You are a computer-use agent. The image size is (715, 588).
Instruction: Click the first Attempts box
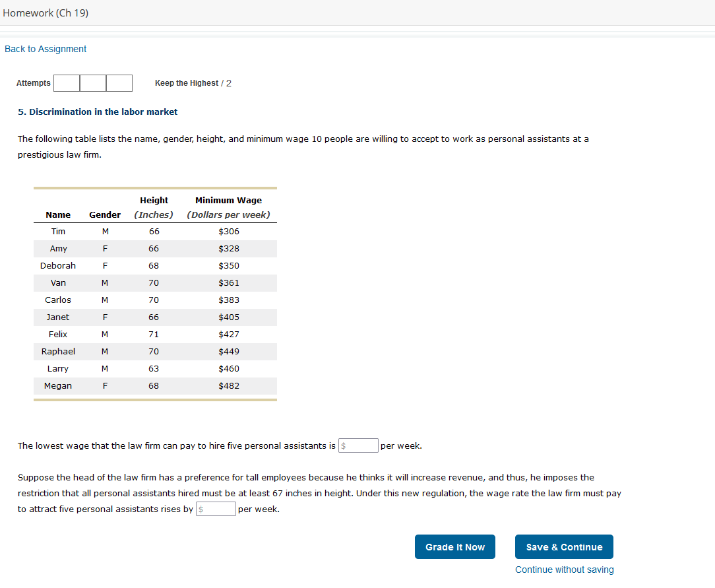pos(67,83)
